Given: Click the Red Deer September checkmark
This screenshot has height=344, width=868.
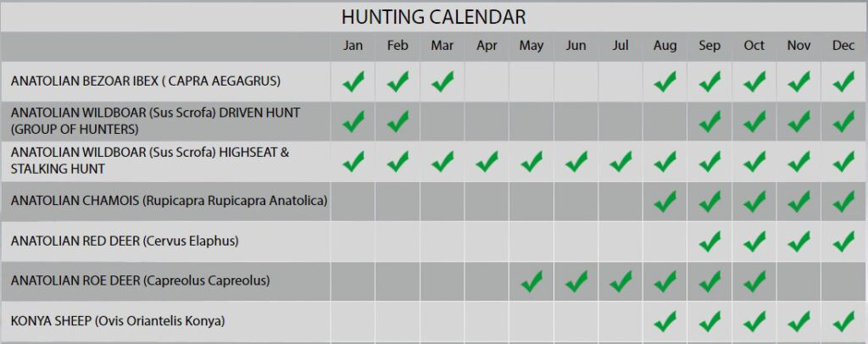Looking at the screenshot, I should coord(709,241).
